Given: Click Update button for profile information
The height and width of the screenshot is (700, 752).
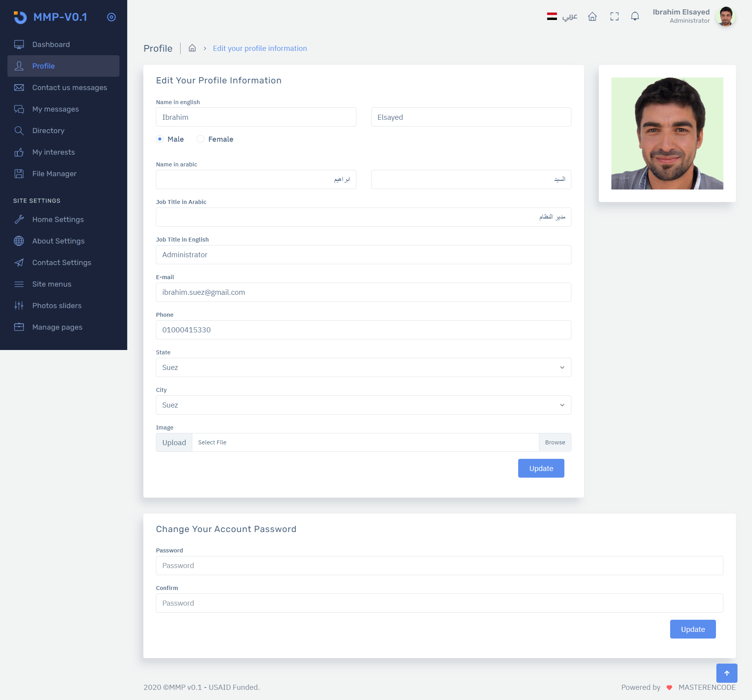Looking at the screenshot, I should pyautogui.click(x=541, y=469).
